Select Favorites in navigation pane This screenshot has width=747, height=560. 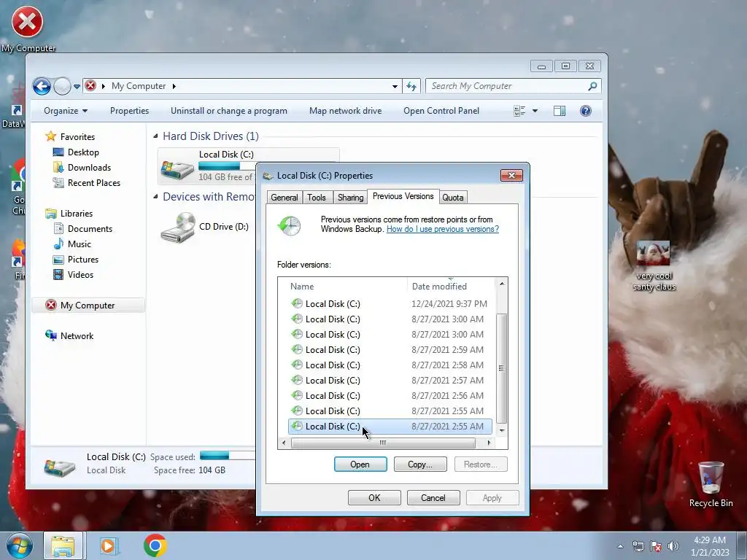69,136
